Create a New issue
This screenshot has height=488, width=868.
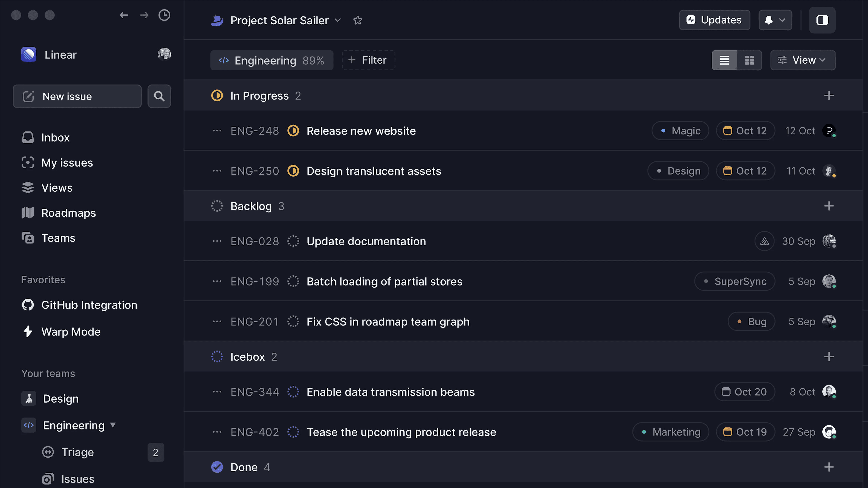77,96
